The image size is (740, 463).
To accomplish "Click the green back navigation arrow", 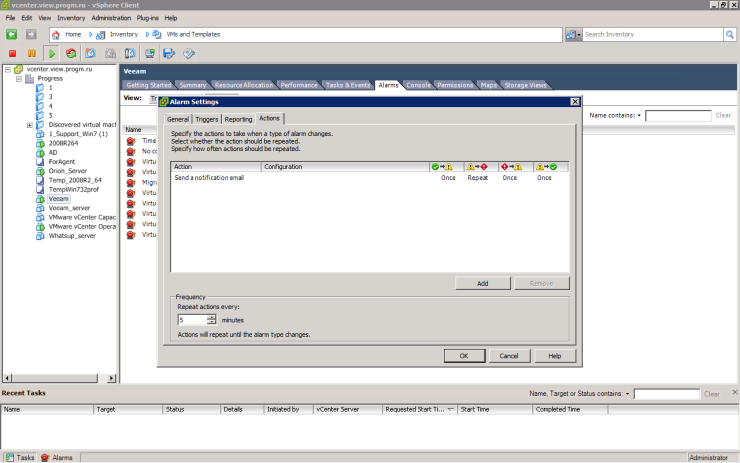I will (11, 34).
